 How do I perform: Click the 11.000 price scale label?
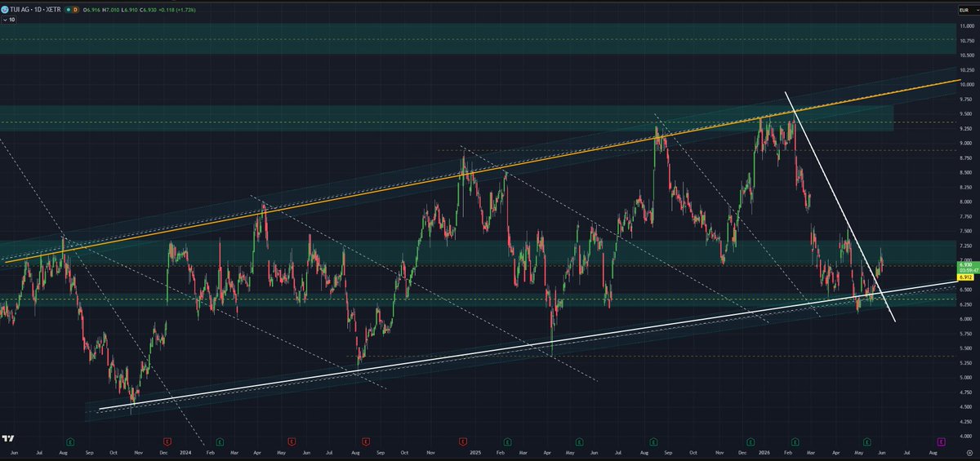tap(966, 26)
